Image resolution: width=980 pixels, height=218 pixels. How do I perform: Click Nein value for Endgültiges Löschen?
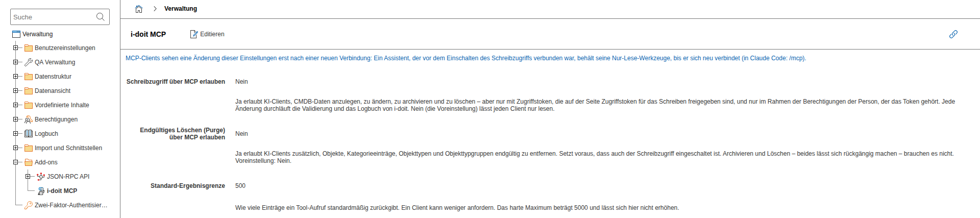[241, 134]
